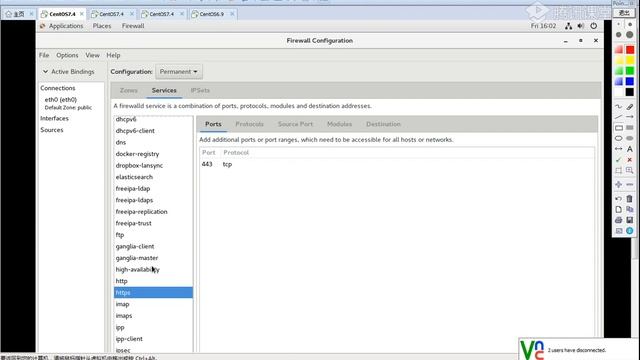
Task: Select the green checkmark stamp tool
Action: click(618, 160)
